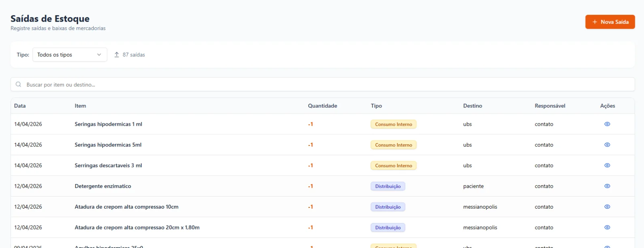Click Consumo Interno badge for Serringas descartaveis
Screen dimensions: 644x248
click(x=393, y=166)
